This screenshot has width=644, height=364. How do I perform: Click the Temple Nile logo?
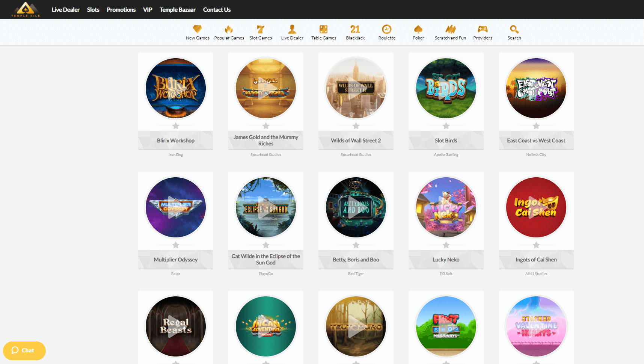pyautogui.click(x=26, y=9)
